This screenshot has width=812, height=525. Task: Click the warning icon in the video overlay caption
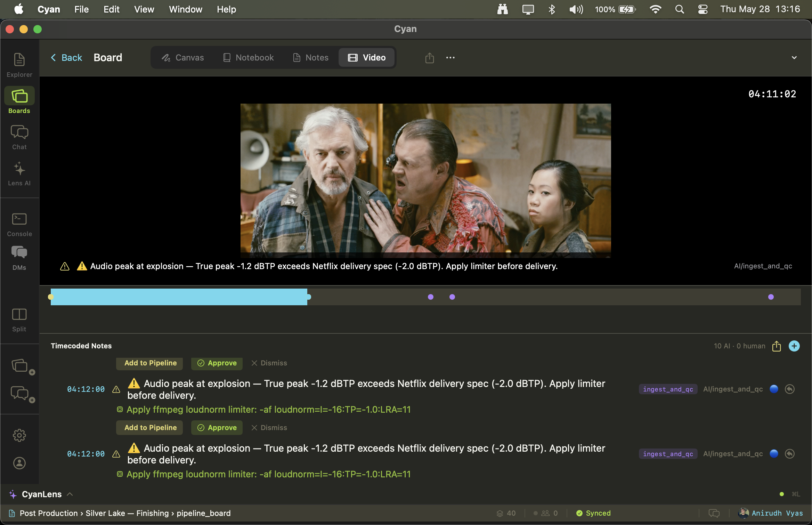tap(65, 266)
